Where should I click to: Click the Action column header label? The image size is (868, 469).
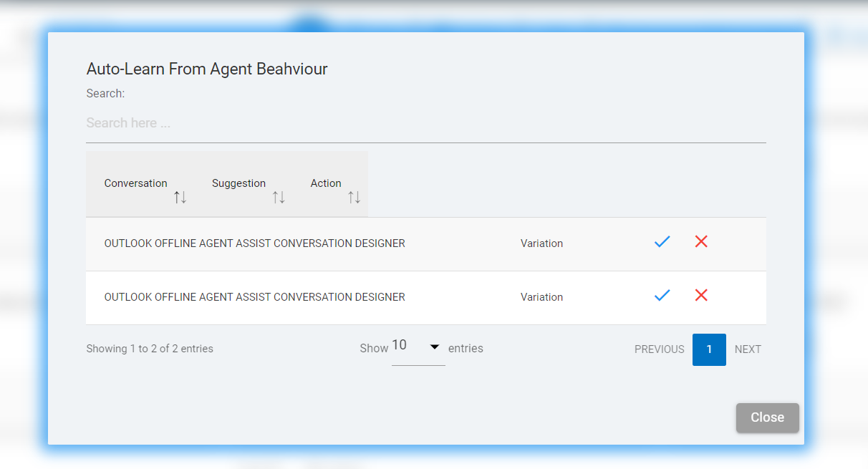point(326,183)
